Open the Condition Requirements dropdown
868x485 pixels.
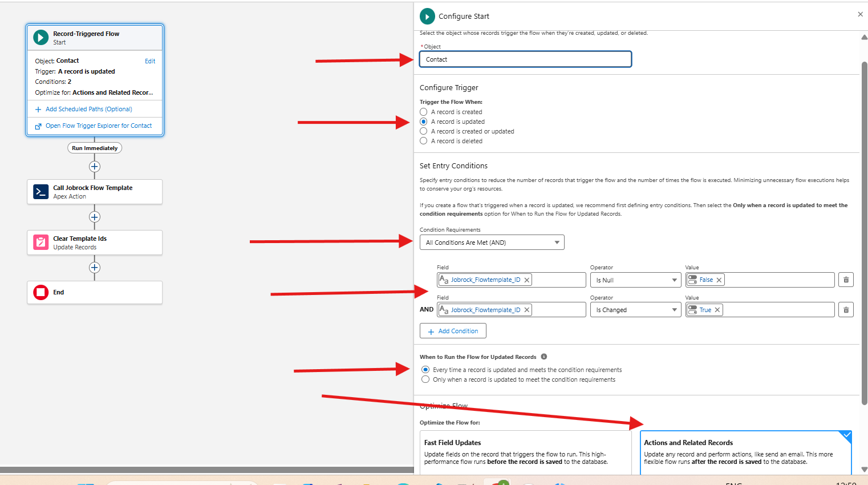coord(492,242)
